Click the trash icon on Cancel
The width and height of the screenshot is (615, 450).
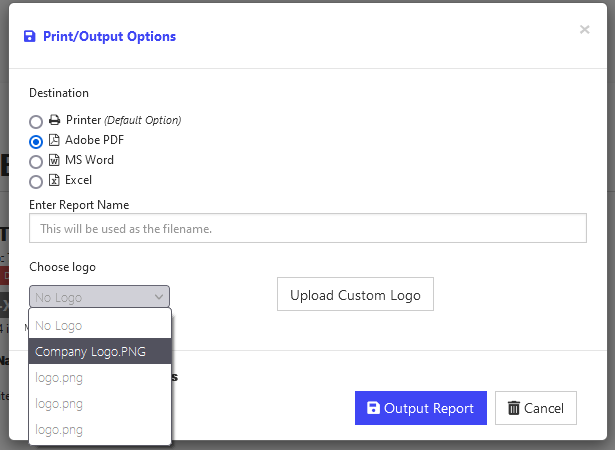tap(514, 408)
